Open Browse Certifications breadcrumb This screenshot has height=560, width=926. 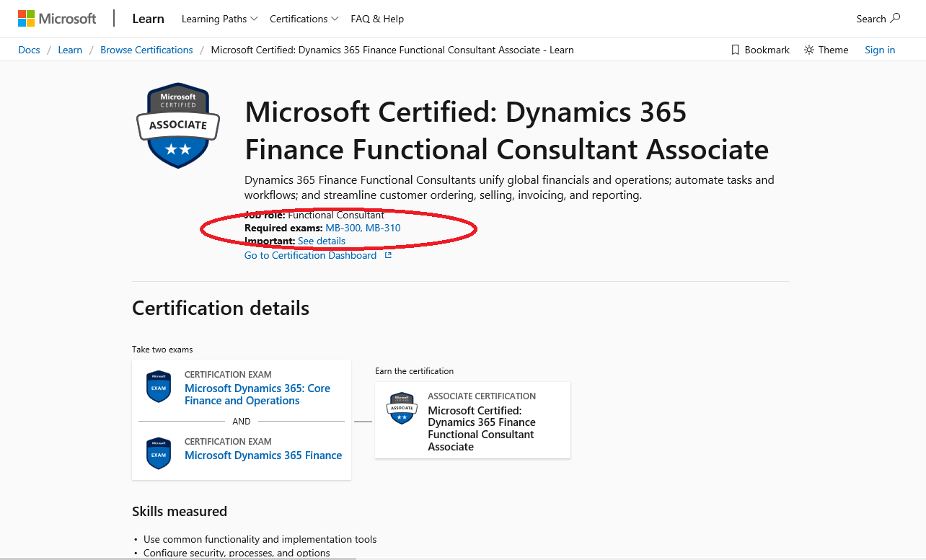tap(146, 50)
